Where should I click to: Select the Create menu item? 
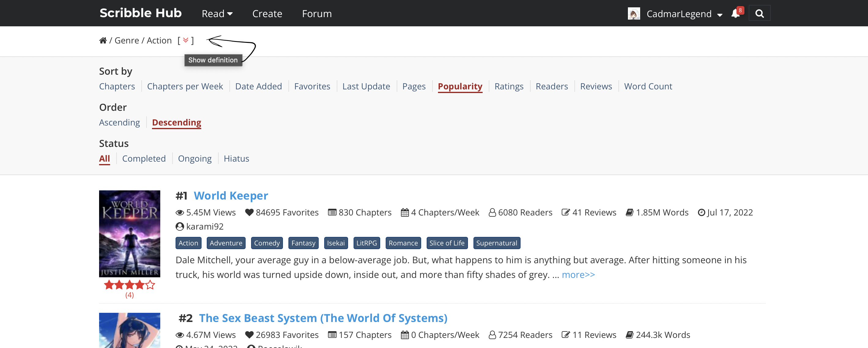[267, 13]
